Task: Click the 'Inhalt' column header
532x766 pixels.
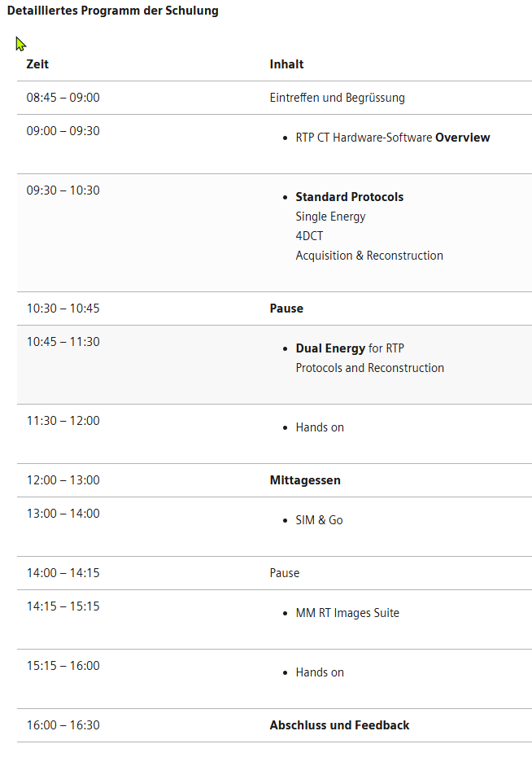Action: click(x=286, y=64)
